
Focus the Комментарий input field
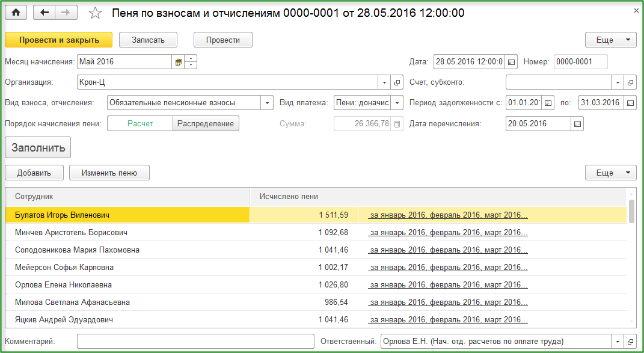tap(195, 341)
